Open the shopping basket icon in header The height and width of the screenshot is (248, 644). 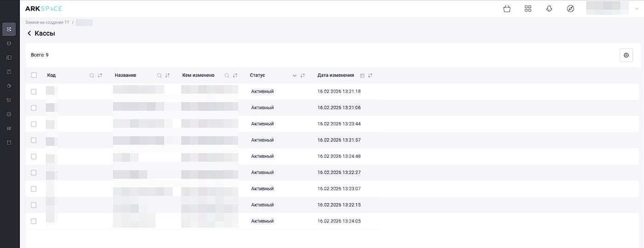(x=507, y=9)
